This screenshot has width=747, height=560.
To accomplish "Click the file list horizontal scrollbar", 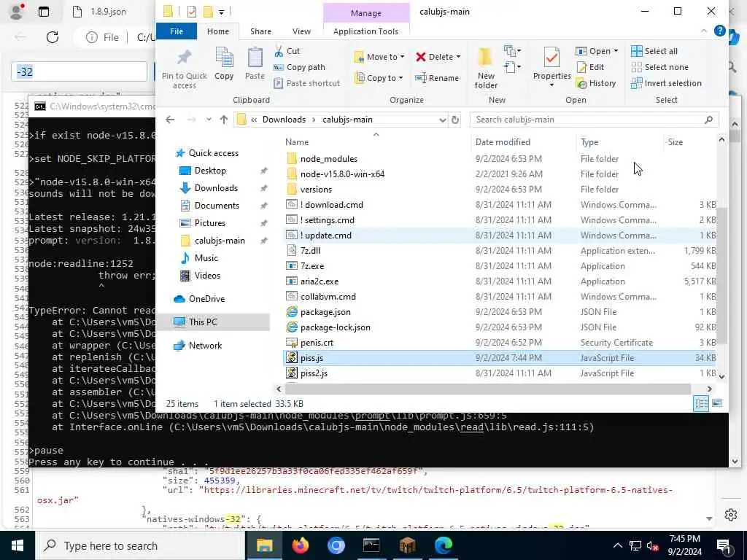I will tap(488, 389).
